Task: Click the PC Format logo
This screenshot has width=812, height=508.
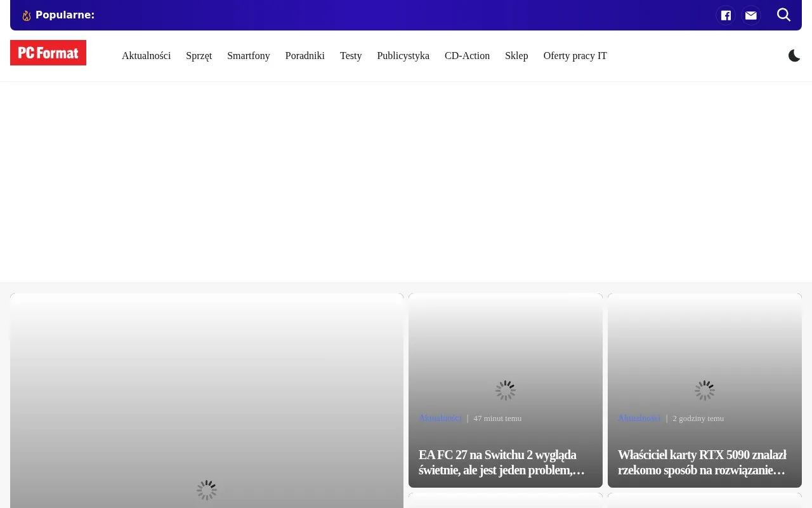Action: [x=48, y=53]
